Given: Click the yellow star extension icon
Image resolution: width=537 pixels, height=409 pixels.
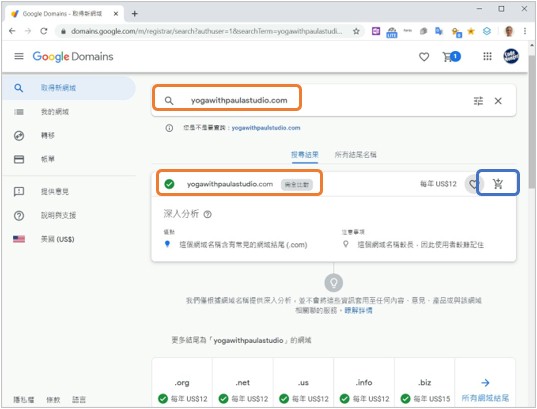Looking at the screenshot, I should coord(471,32).
